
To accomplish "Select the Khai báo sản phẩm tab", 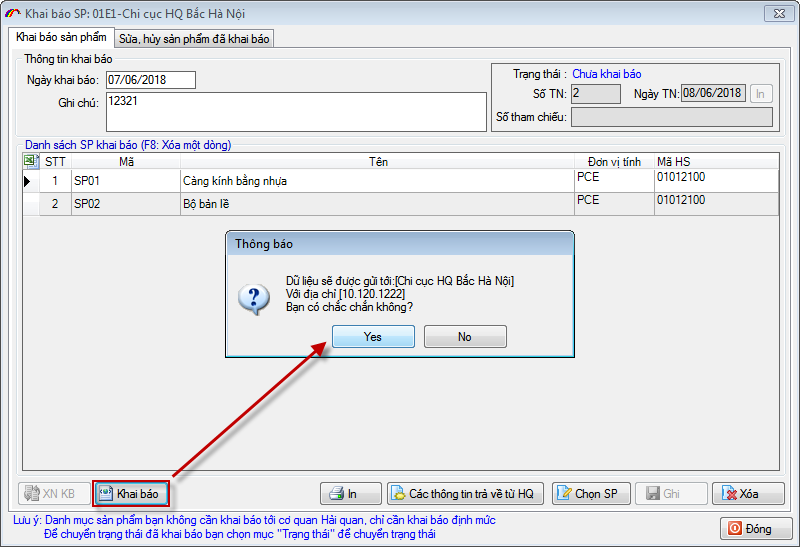I will (x=61, y=37).
